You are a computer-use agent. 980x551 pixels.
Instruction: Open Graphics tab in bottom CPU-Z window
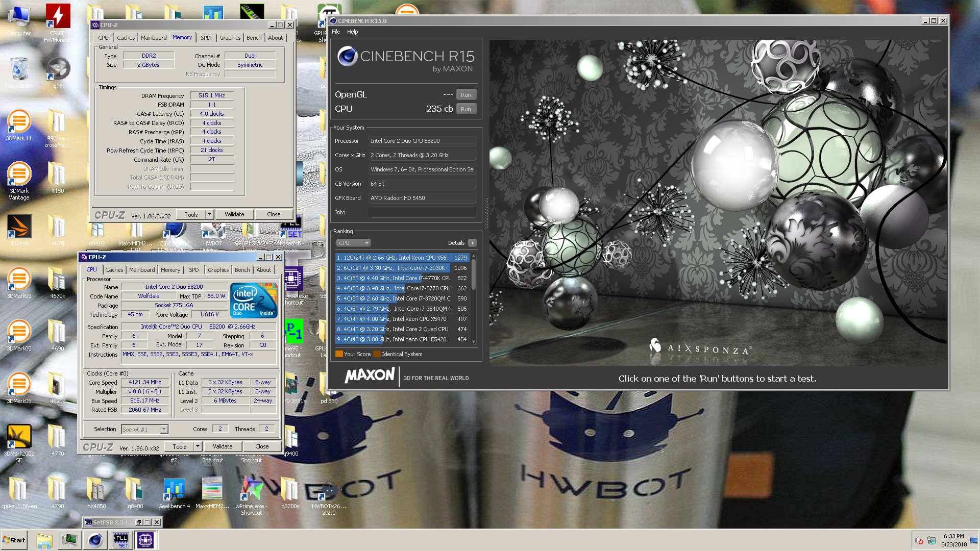218,270
